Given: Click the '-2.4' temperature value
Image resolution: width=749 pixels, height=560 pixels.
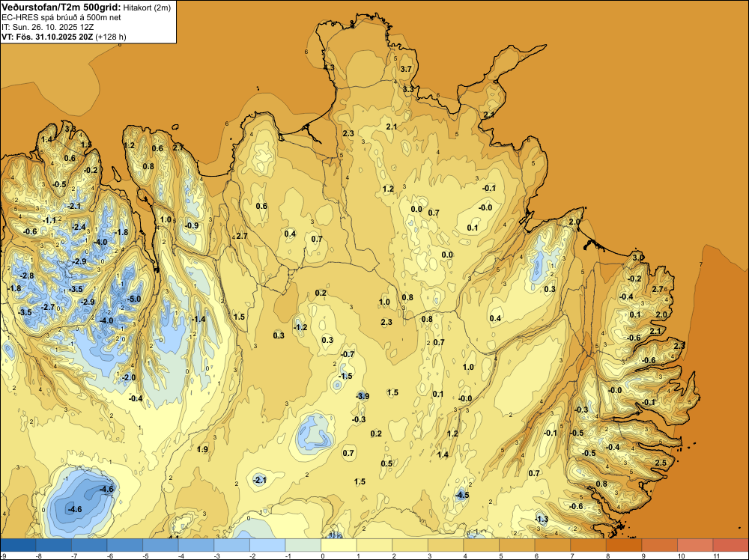Looking at the screenshot, I should 79,227.
